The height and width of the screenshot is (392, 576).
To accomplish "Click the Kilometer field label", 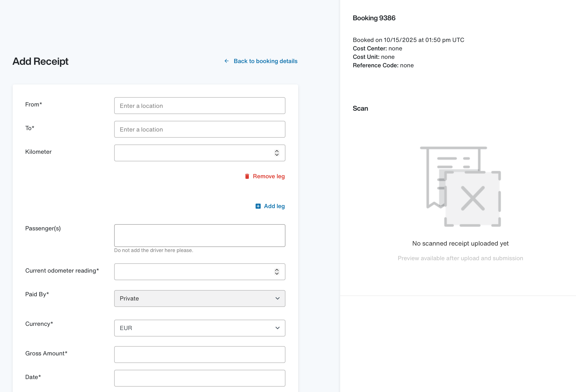I will pyautogui.click(x=38, y=152).
